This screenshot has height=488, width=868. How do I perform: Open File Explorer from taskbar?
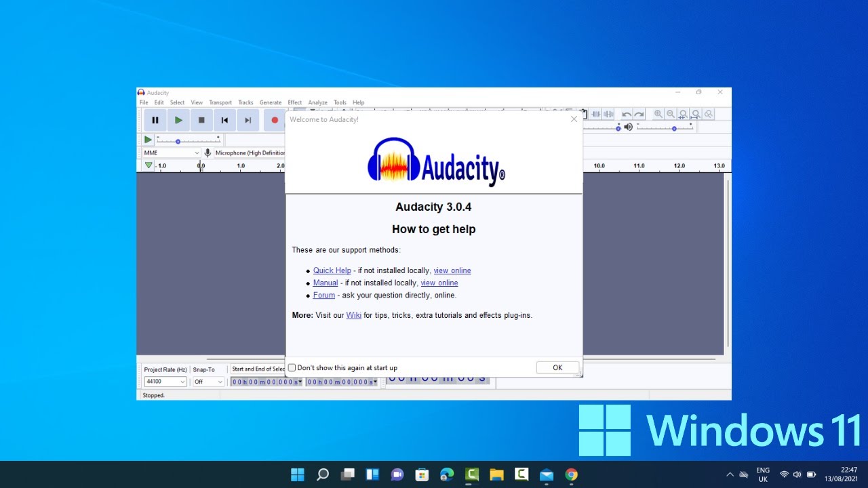496,474
